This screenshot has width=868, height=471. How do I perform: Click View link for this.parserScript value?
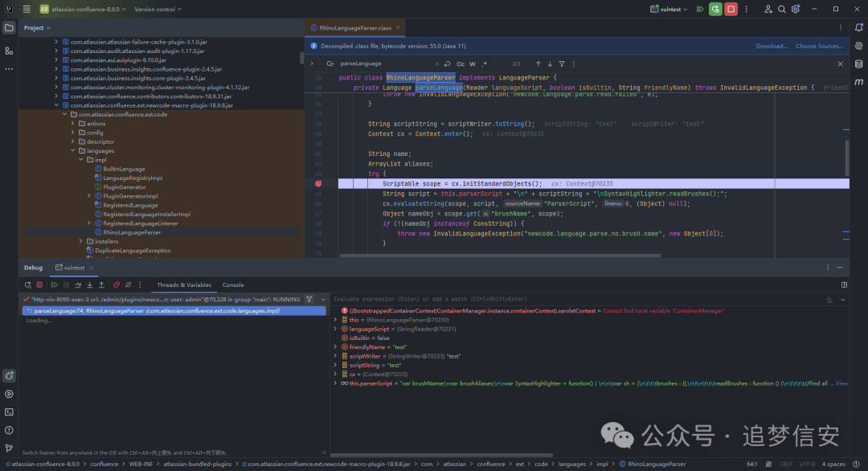(841, 383)
